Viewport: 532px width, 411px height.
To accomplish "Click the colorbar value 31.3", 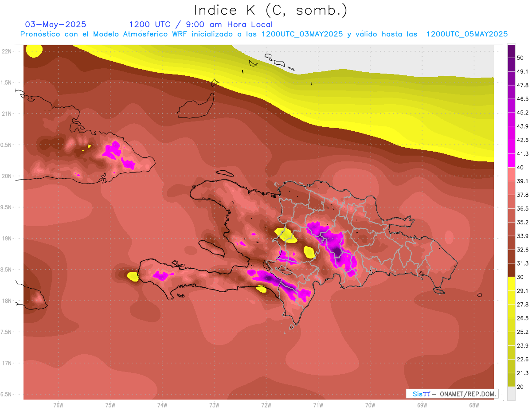I will pyautogui.click(x=522, y=263).
